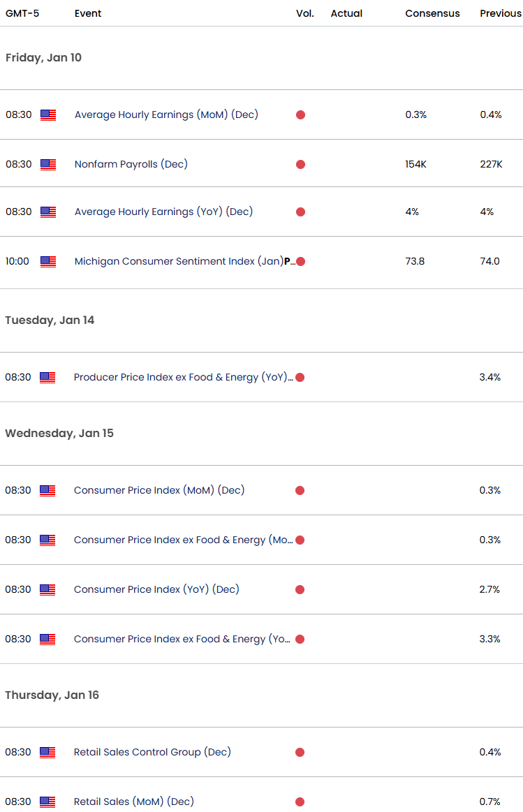
Task: Click the red volatility dot for Nonfarm Payrolls
Action: (x=300, y=164)
